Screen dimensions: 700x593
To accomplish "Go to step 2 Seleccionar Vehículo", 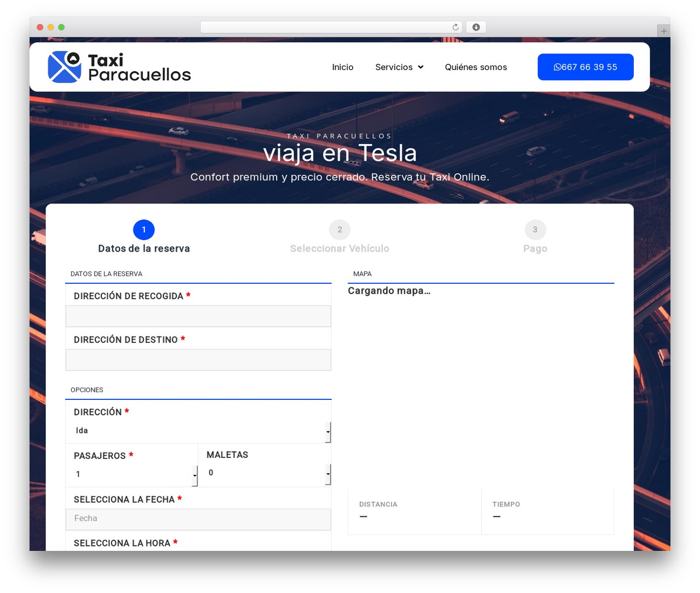I will 340,237.
